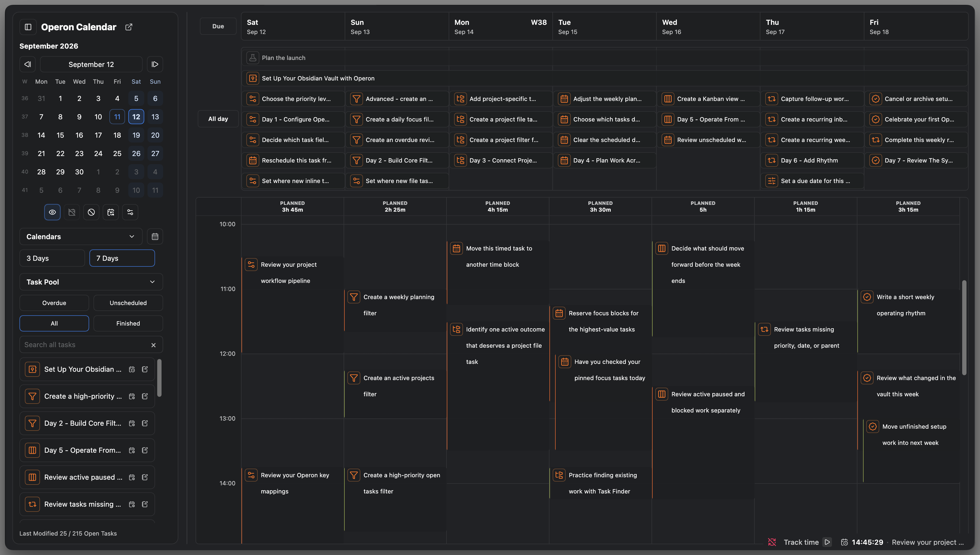Open Set Up Your Obsidian Vault banner task
Image resolution: width=980 pixels, height=555 pixels.
(605, 79)
